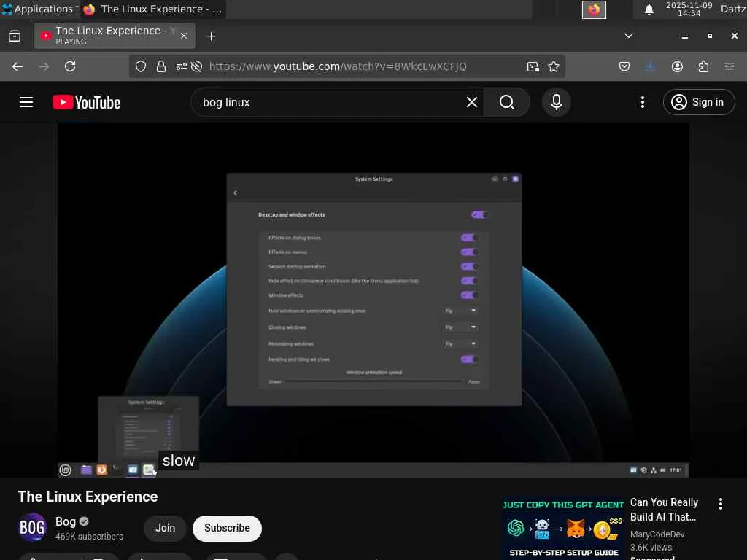Screen dimensions: 747x560
Task: Click the Firefox icon in the video's taskbar
Action: point(101,470)
